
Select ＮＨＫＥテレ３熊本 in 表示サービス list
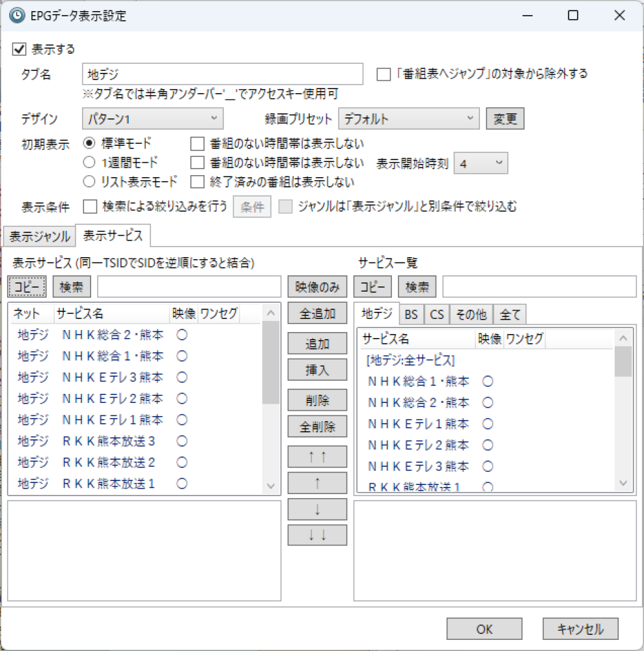pyautogui.click(x=136, y=377)
